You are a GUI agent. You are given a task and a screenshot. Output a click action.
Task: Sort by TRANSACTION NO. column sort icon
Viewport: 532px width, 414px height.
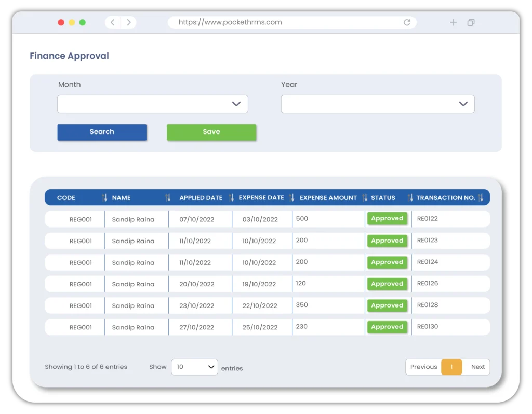tap(481, 197)
